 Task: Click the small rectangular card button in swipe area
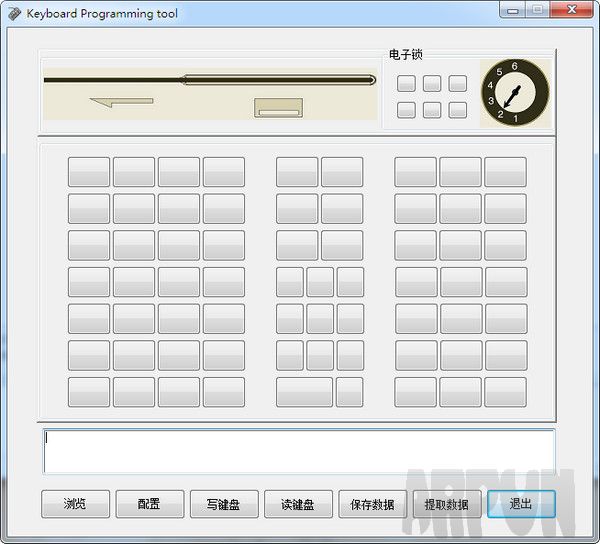click(x=280, y=108)
